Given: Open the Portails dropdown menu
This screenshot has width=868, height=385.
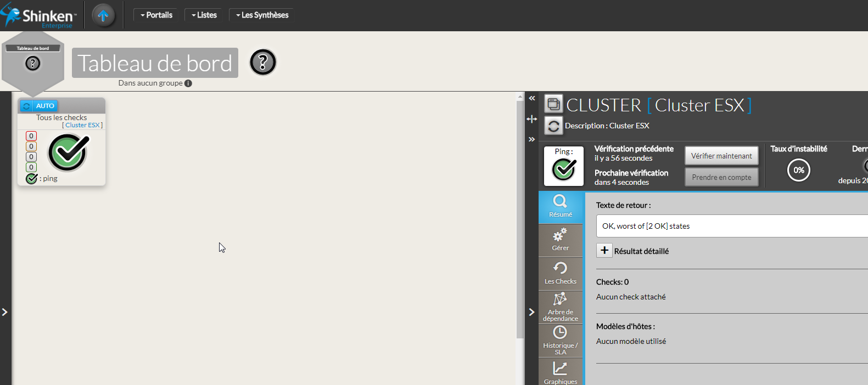Looking at the screenshot, I should (x=156, y=15).
